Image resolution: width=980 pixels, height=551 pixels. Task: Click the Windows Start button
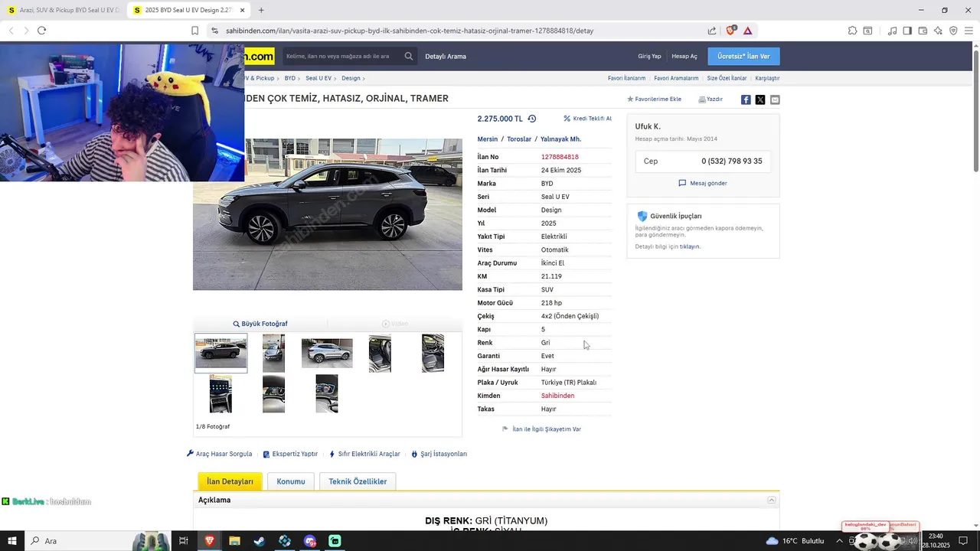point(12,541)
